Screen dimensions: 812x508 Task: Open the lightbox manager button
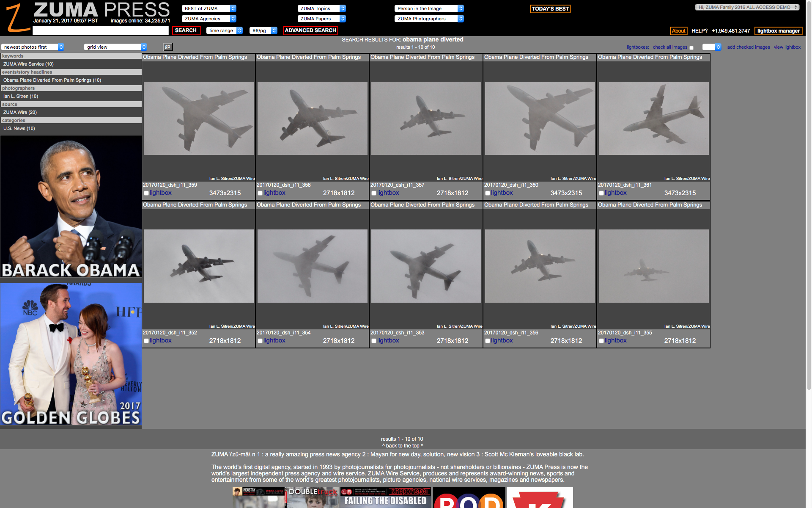(778, 31)
